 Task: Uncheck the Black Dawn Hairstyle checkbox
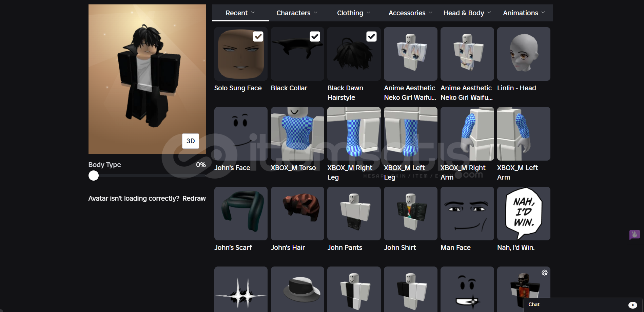pos(371,37)
